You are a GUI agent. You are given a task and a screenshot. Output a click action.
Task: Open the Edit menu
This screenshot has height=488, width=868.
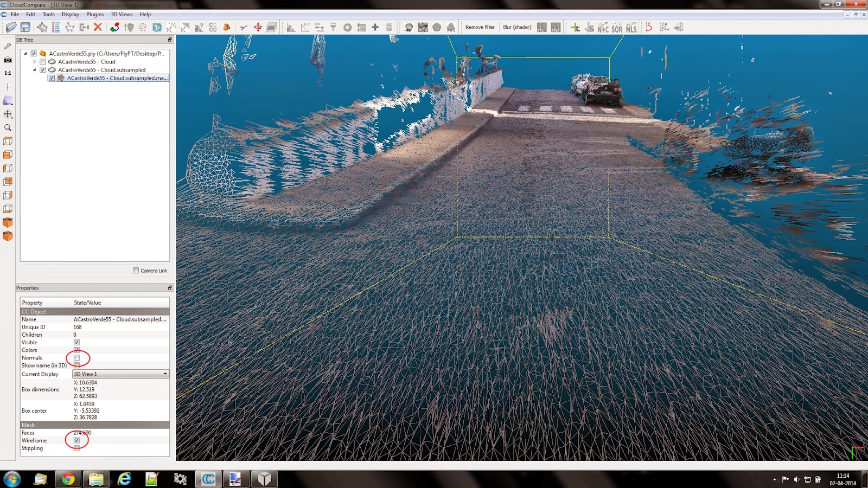(30, 15)
